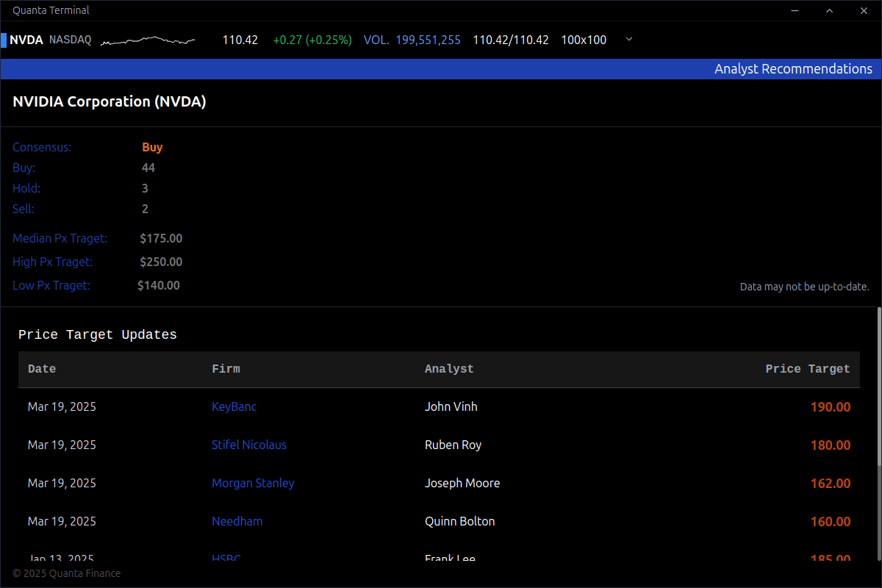Click the Consensus Buy rating
Screen dimensions: 882x588
(152, 147)
